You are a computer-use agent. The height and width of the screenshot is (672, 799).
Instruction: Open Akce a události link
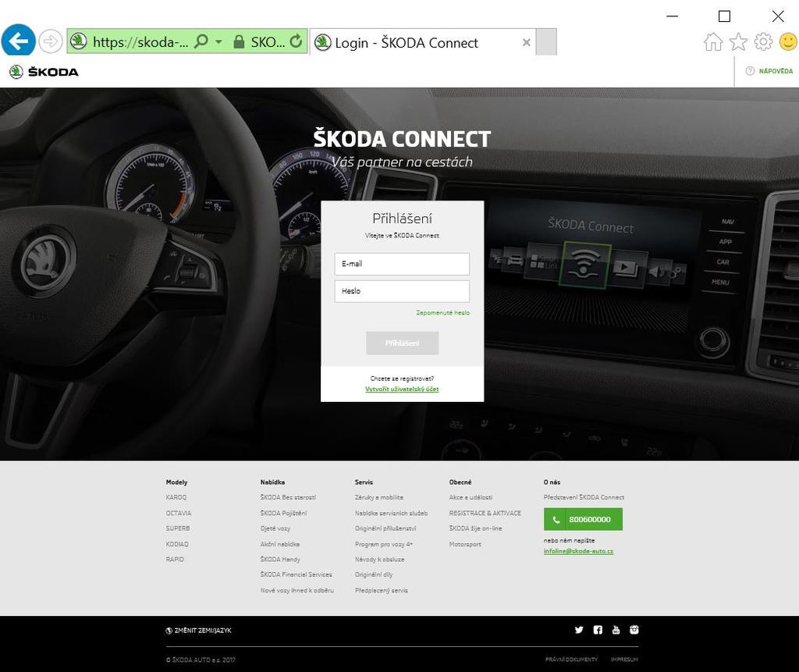[471, 497]
